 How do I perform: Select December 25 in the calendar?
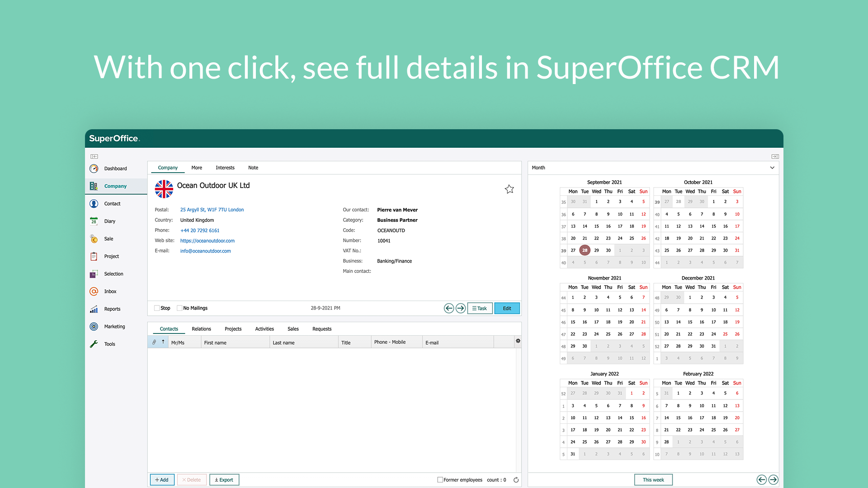click(725, 334)
